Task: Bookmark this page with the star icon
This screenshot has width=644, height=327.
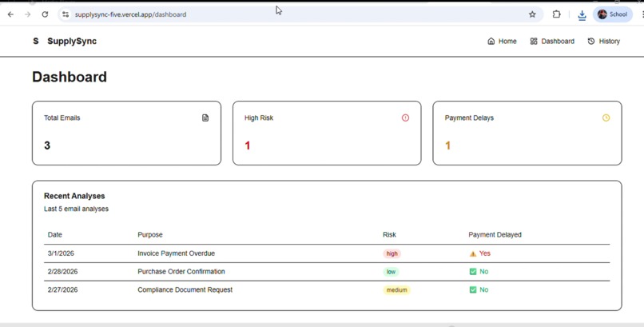Action: (x=532, y=14)
